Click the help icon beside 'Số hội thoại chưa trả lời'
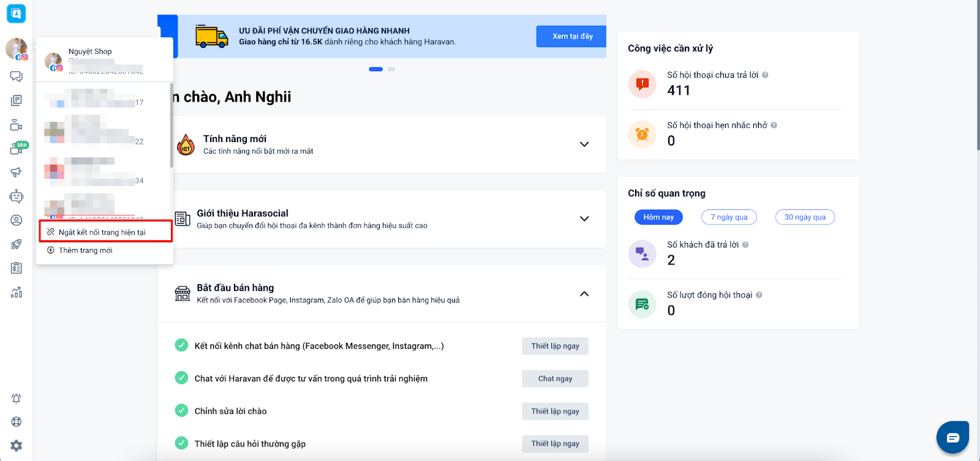The width and height of the screenshot is (980, 461). point(765,75)
